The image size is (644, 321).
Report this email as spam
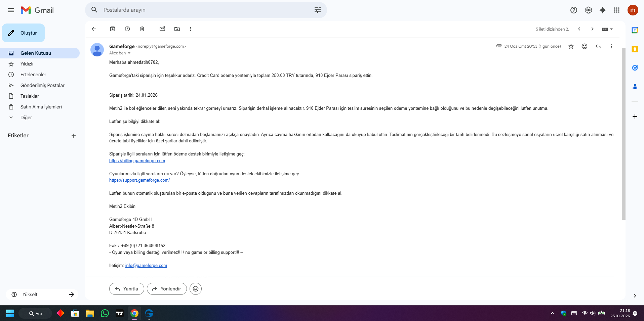point(127,29)
